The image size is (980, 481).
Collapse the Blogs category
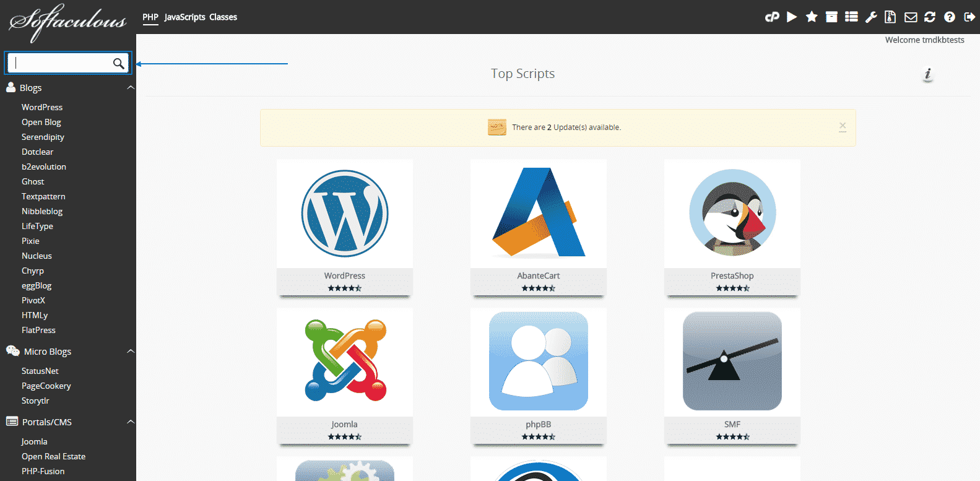click(x=131, y=88)
